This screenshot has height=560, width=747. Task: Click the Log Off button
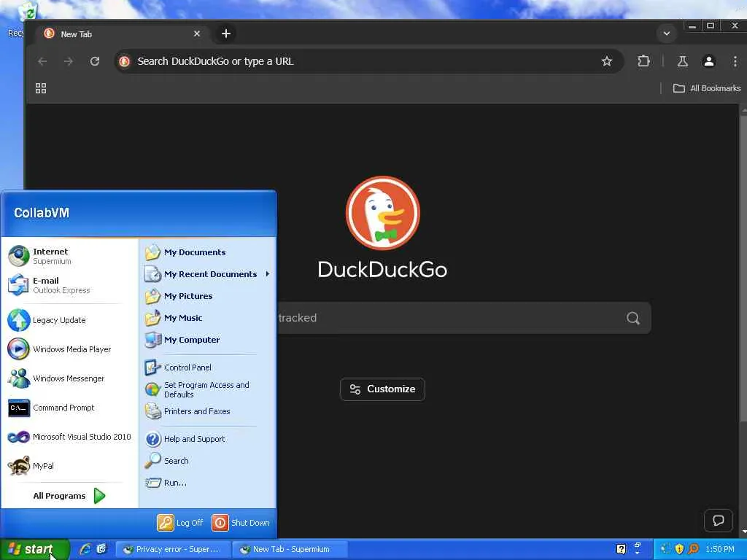pos(181,523)
